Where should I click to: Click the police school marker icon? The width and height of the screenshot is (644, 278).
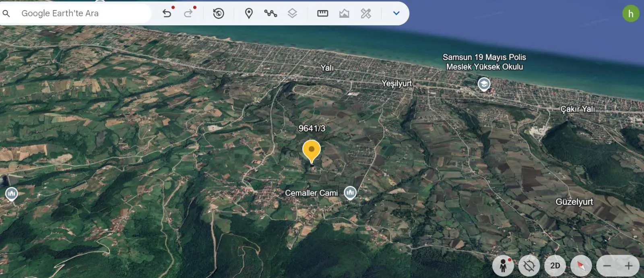click(484, 84)
